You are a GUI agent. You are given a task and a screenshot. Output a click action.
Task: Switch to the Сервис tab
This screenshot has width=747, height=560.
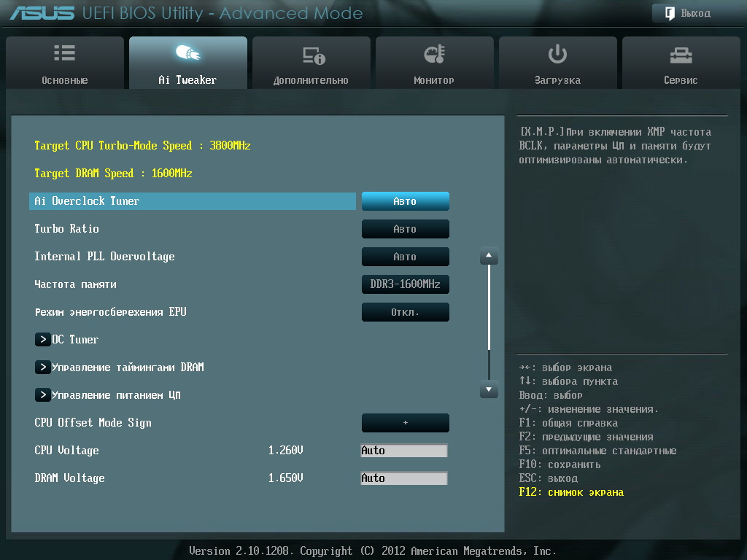(x=681, y=63)
